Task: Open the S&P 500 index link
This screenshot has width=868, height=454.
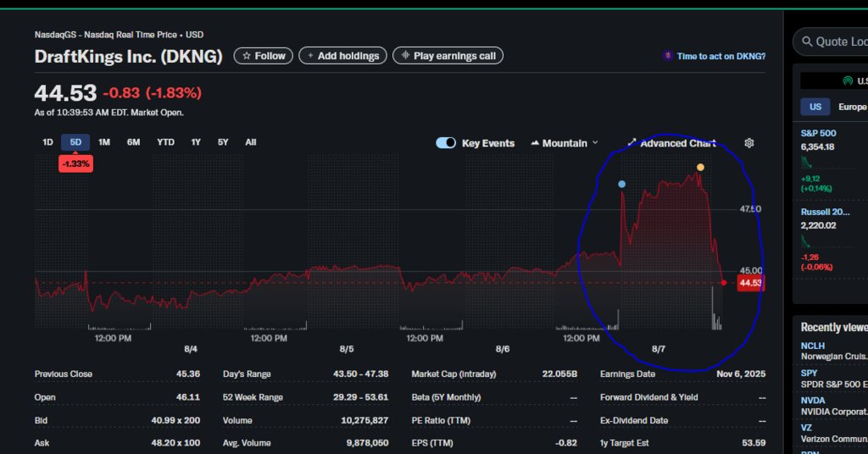Action: pos(818,133)
